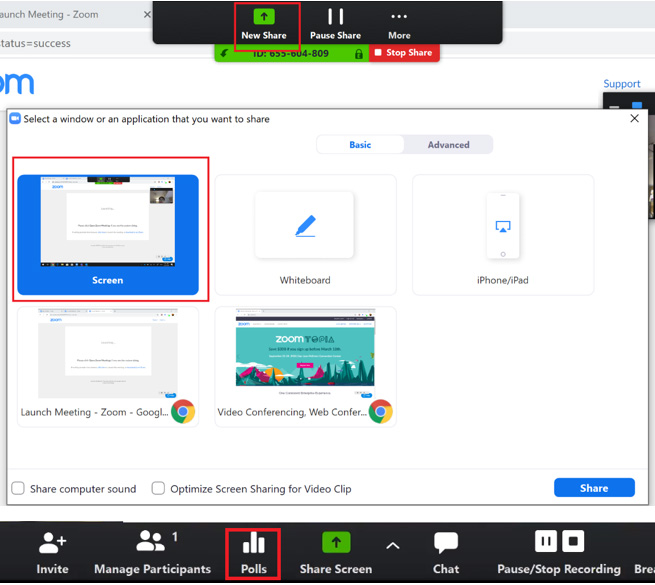This screenshot has height=585, width=655.
Task: Open the Support link
Action: pos(622,84)
